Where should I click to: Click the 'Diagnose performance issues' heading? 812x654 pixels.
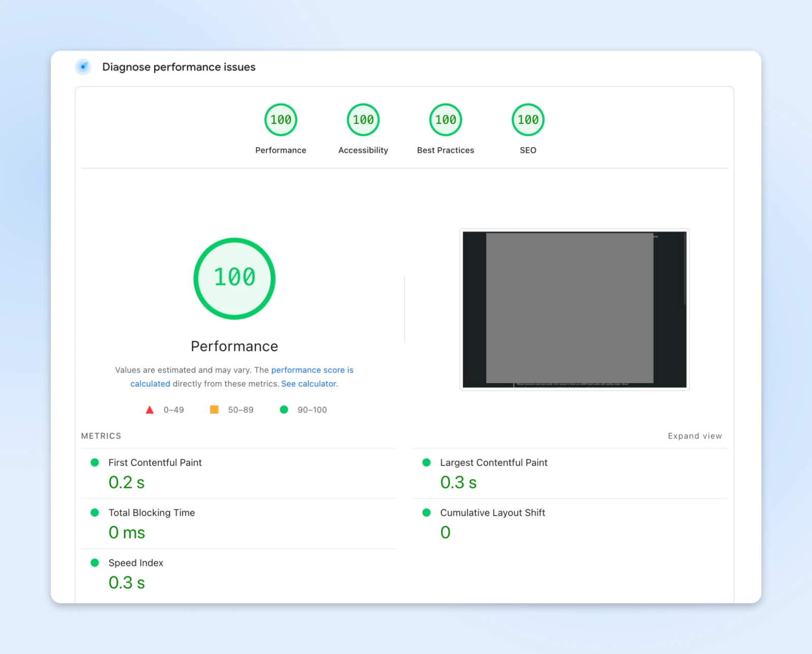179,67
